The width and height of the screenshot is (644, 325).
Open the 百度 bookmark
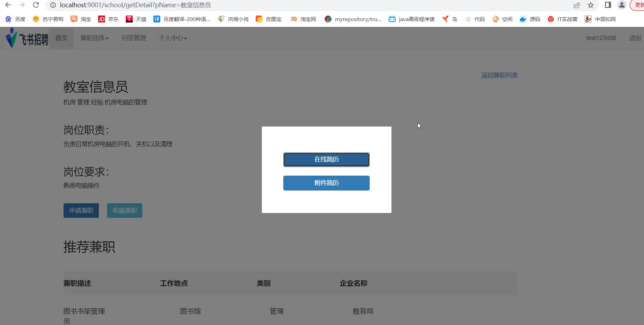click(x=16, y=19)
